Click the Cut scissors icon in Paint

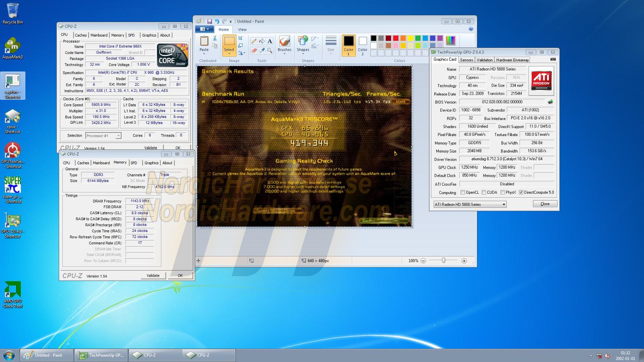215,38
